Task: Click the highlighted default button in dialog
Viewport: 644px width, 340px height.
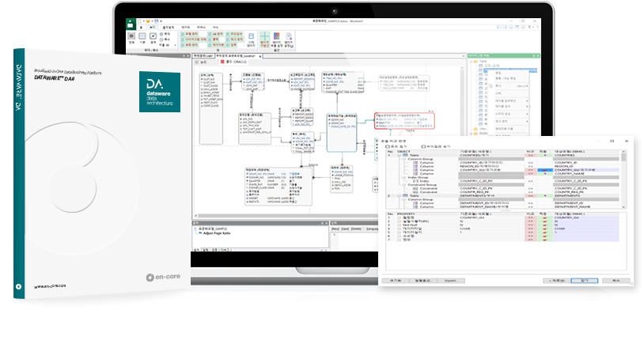Action: 585,281
